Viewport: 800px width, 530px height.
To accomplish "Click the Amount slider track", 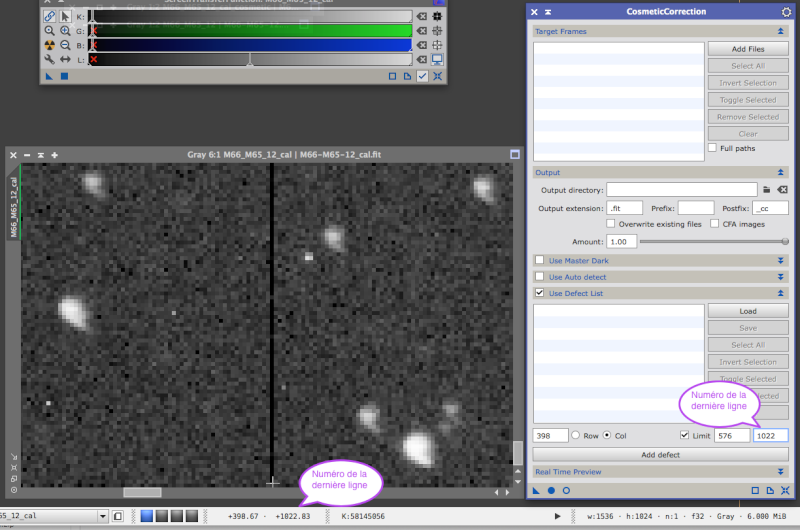I will [x=714, y=241].
